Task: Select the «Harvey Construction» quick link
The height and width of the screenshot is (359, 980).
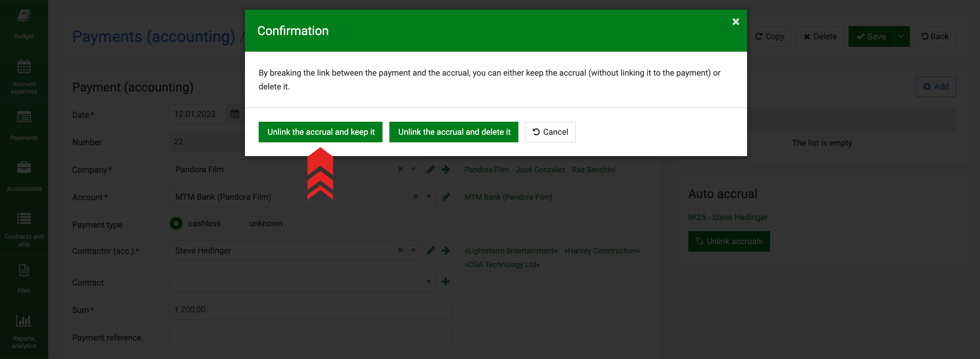Action: [602, 251]
